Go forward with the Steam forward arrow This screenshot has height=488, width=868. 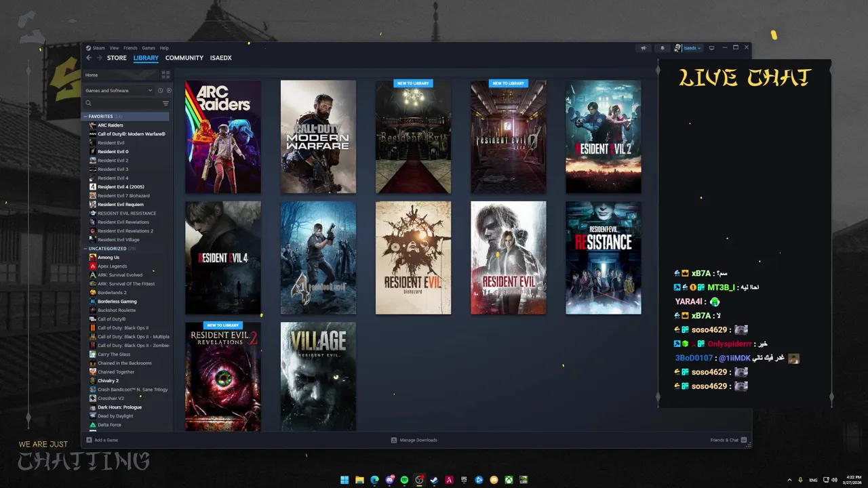tap(99, 58)
